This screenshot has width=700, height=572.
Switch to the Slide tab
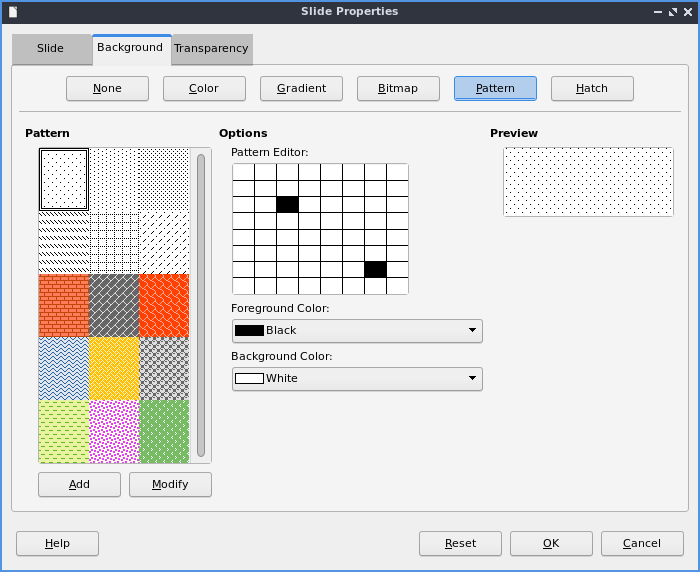50,49
